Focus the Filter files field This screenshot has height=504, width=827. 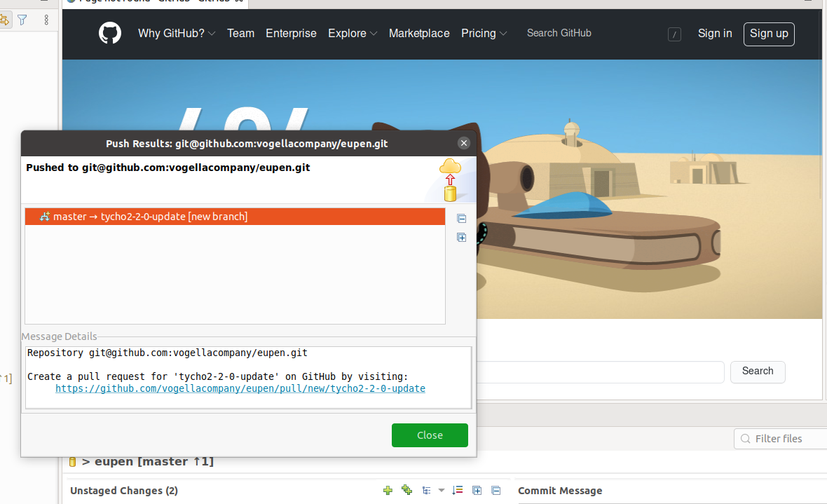(x=781, y=439)
